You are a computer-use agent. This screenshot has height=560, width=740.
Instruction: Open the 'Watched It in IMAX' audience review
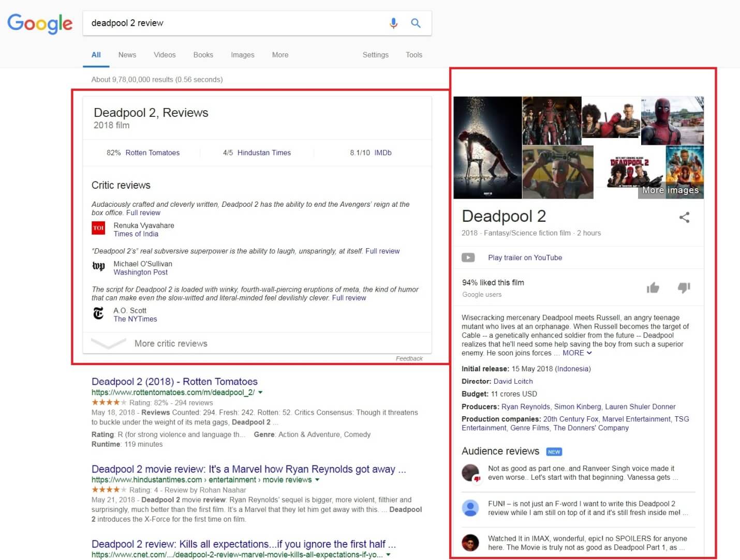point(587,543)
